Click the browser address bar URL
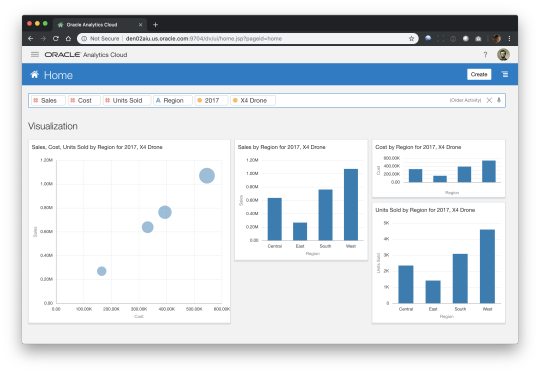The image size is (540, 373). pos(204,39)
